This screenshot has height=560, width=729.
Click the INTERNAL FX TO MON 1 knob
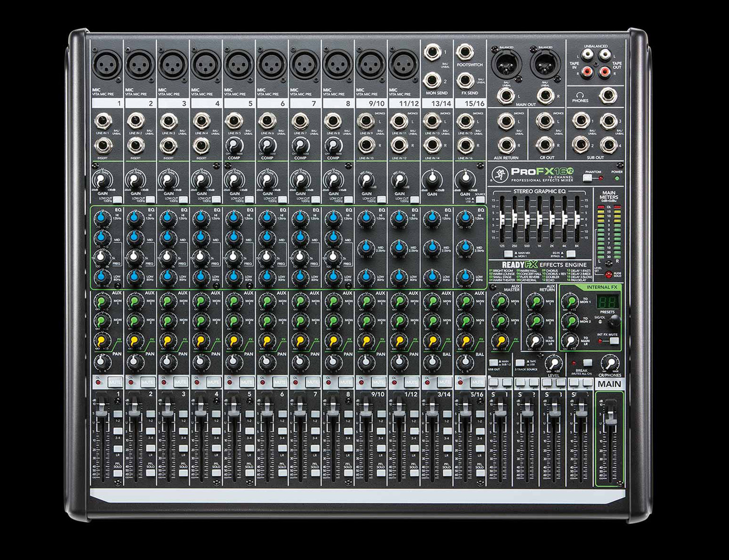570,302
